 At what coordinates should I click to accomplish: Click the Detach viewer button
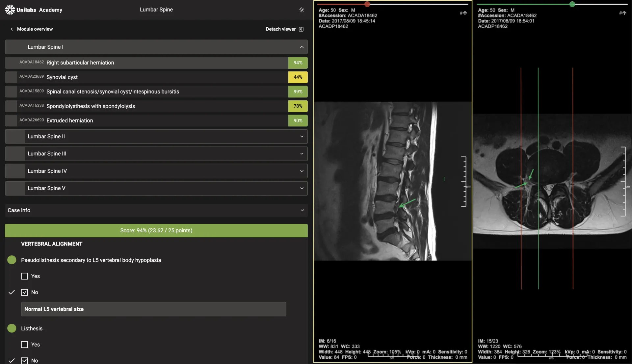(x=280, y=29)
